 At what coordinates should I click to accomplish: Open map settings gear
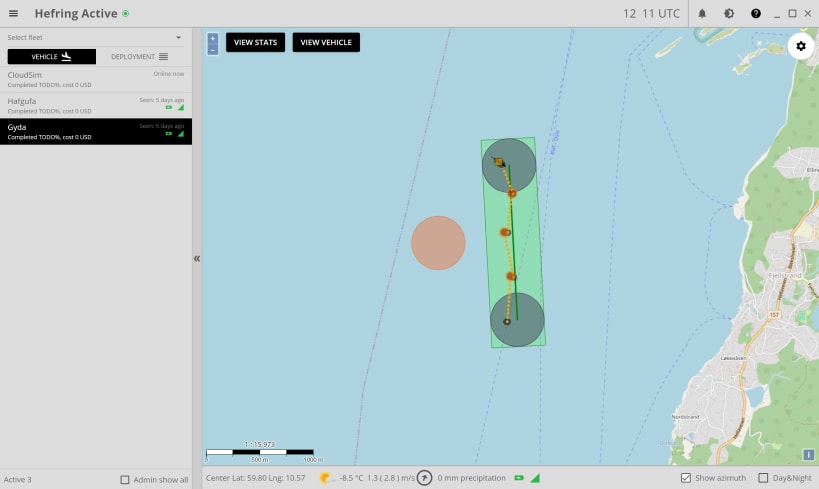[x=801, y=46]
